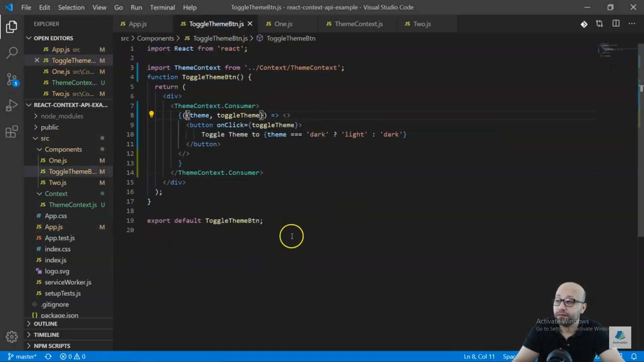Viewport: 644px width, 362px height.
Task: Click line number 19 in the gutter
Action: [130, 221]
